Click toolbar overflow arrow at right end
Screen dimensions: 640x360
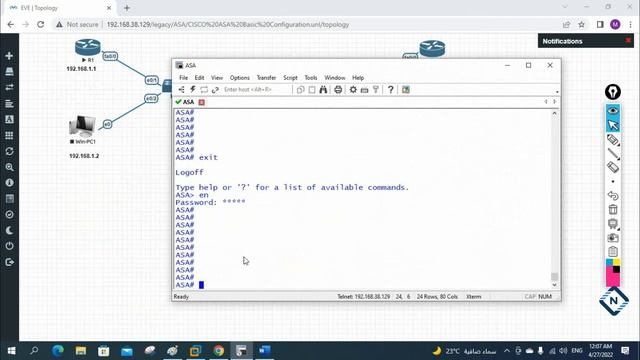557,92
